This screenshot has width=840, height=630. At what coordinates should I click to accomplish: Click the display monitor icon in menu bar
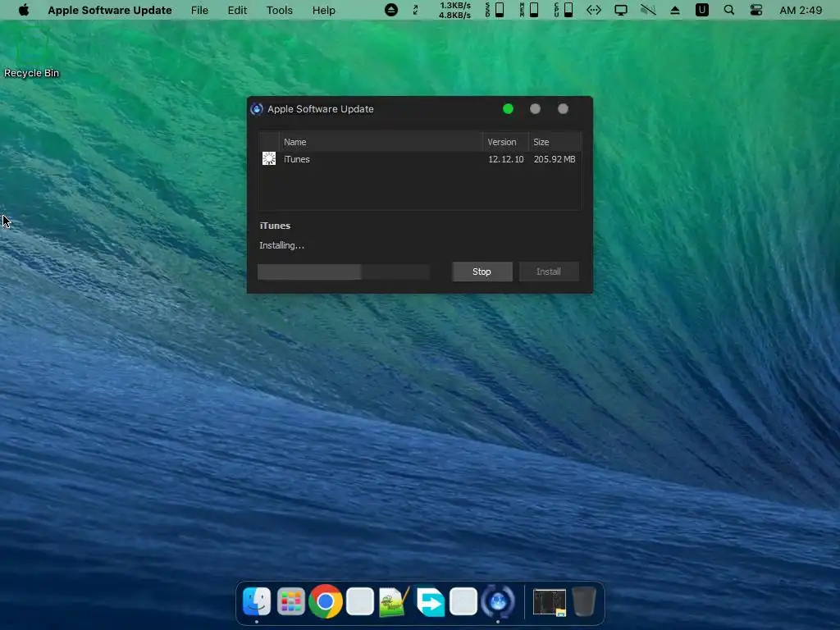click(621, 10)
